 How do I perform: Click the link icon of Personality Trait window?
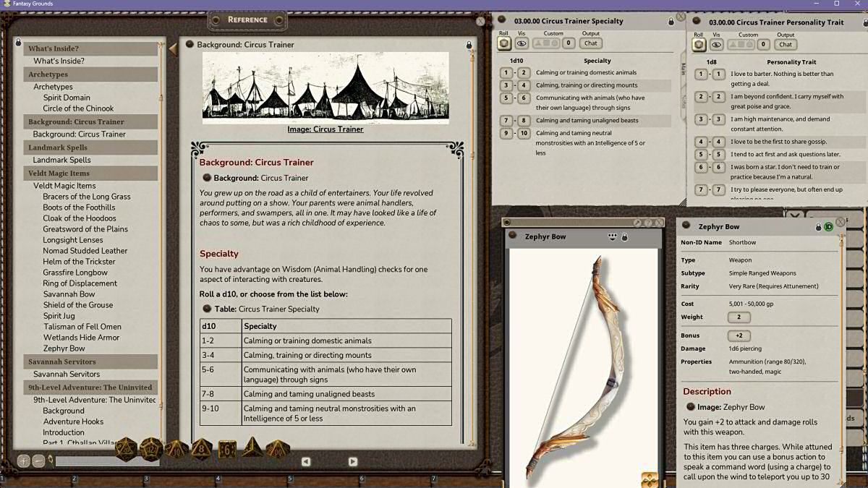697,22
